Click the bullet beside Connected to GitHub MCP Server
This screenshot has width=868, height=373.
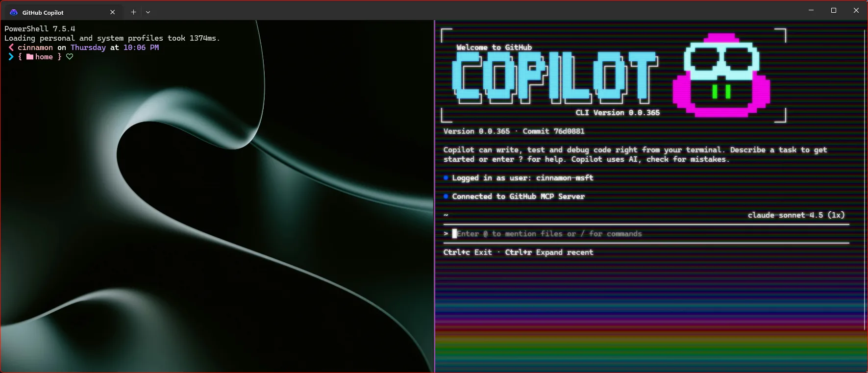pyautogui.click(x=446, y=197)
